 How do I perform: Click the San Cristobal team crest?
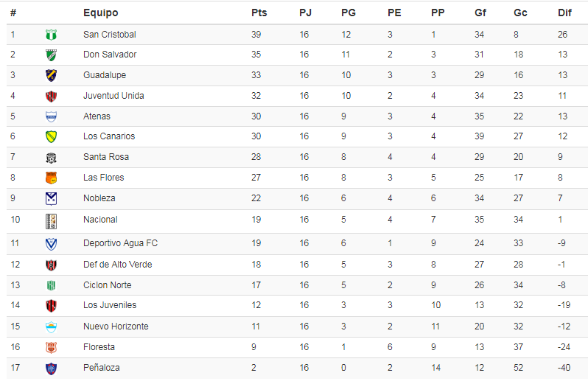pyautogui.click(x=51, y=35)
